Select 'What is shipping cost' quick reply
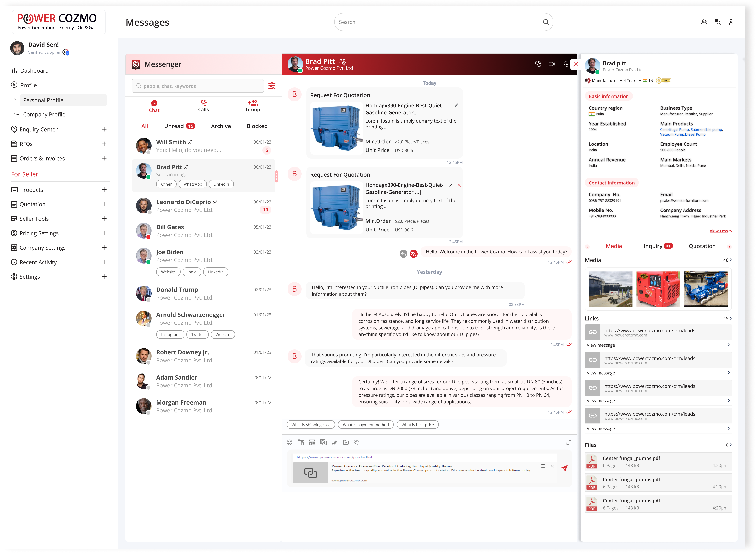 tap(310, 425)
